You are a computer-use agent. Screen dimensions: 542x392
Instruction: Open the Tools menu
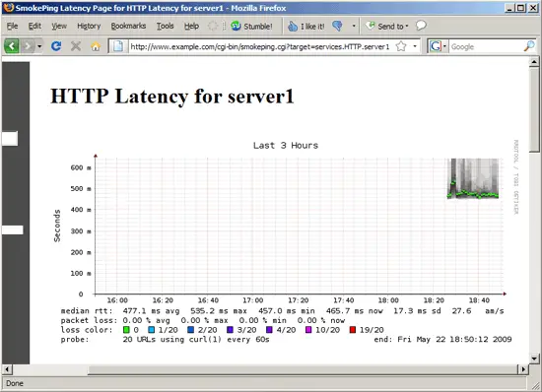coord(165,26)
